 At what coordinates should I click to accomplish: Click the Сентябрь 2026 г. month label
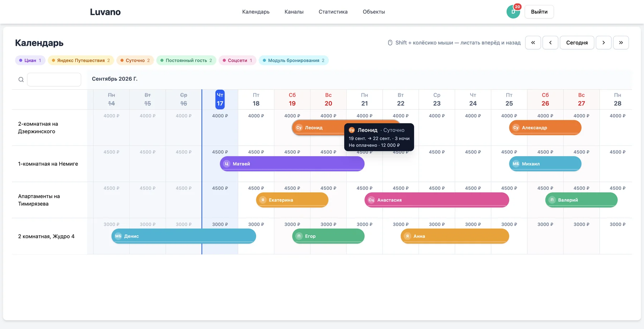click(114, 79)
